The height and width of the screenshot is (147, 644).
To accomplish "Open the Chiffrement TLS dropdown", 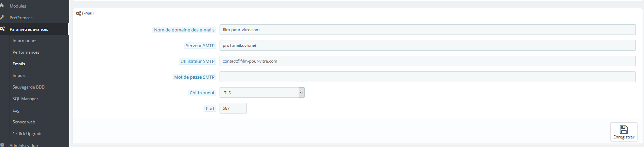I will (262, 93).
